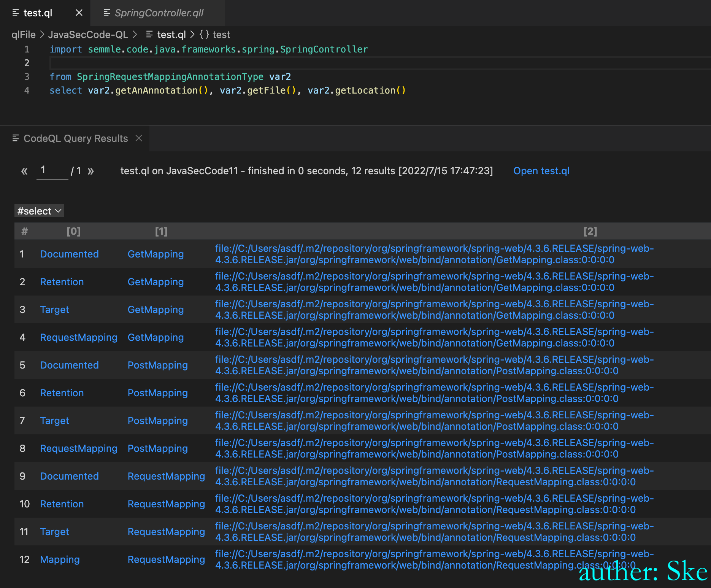The height and width of the screenshot is (588, 711).
Task: Open the #select result set dropdown
Action: point(39,211)
